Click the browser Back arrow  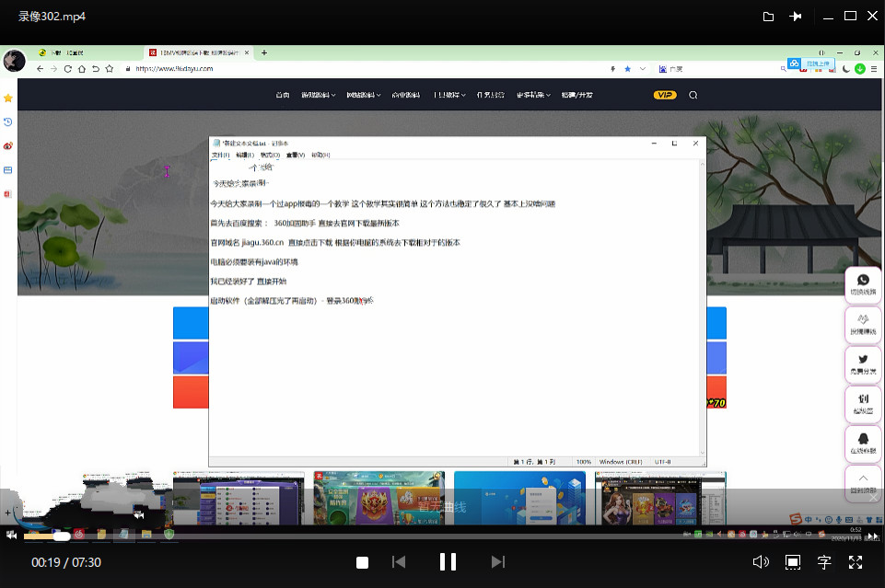coord(40,69)
